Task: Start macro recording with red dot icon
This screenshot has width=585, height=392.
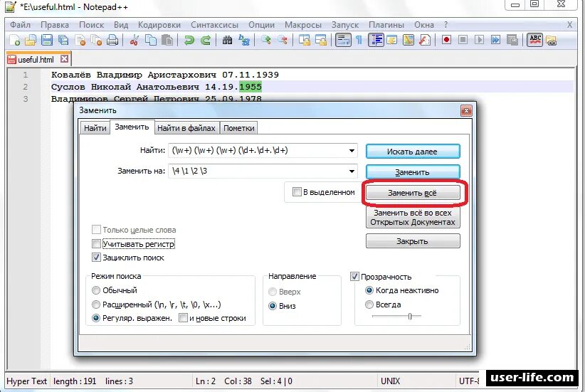Action: [x=446, y=40]
